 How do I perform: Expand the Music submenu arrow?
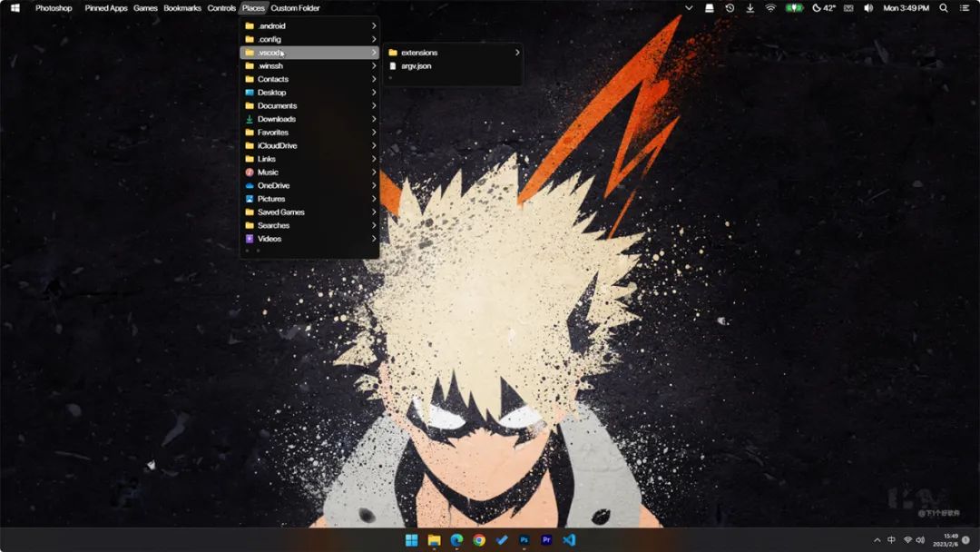pyautogui.click(x=374, y=172)
